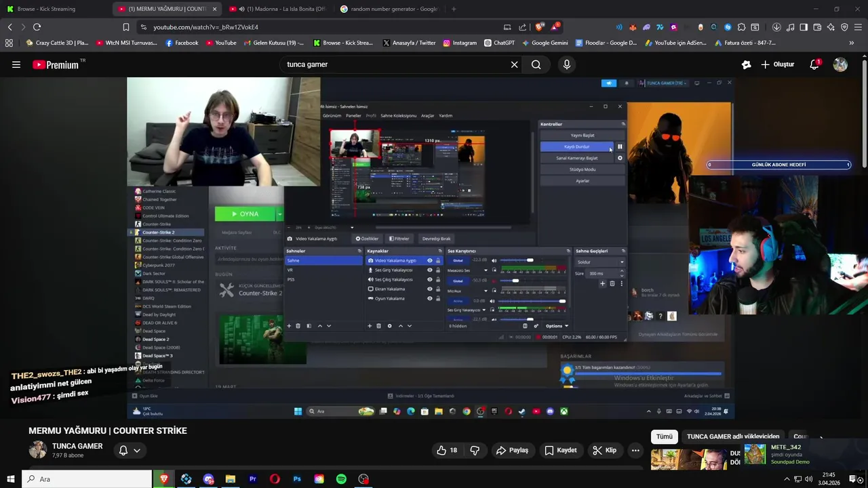This screenshot has width=868, height=488.
Task: Open the Leo AI sparkle icon
Action: click(831, 27)
